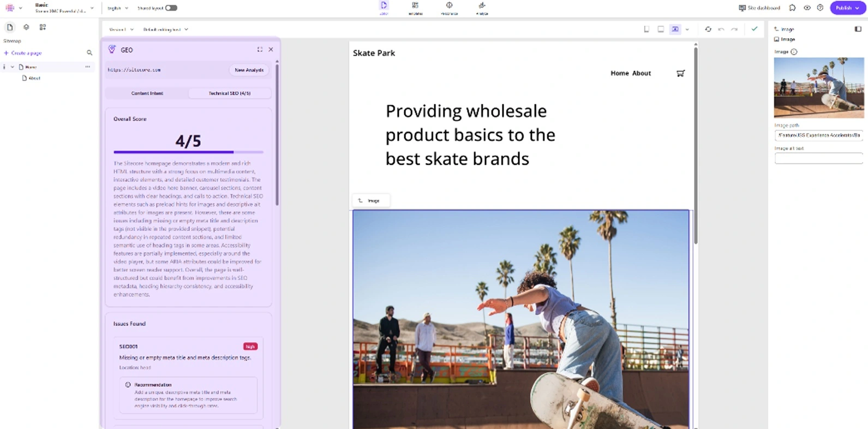This screenshot has width=868, height=429.
Task: Click Create a page link
Action: (23, 53)
